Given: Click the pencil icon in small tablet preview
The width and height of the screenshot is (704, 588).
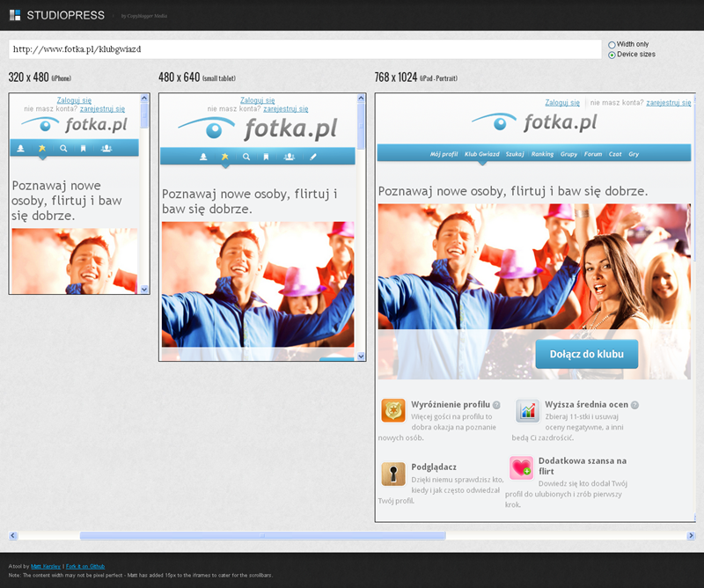Looking at the screenshot, I should click(313, 157).
